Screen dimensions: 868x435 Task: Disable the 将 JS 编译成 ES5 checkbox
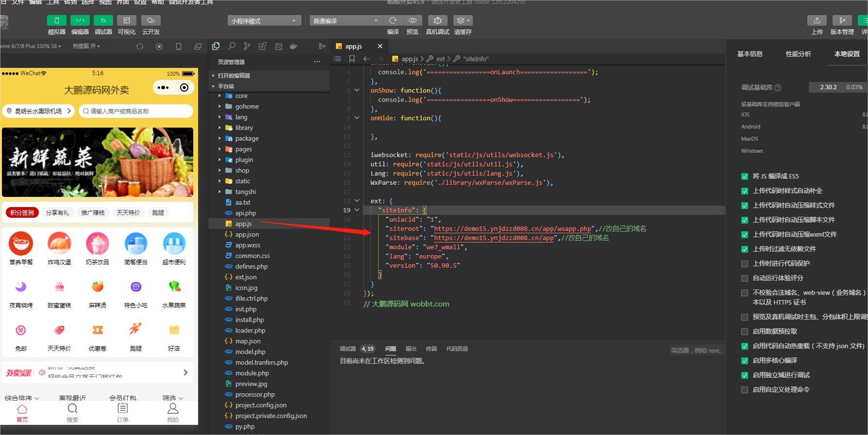(x=745, y=177)
